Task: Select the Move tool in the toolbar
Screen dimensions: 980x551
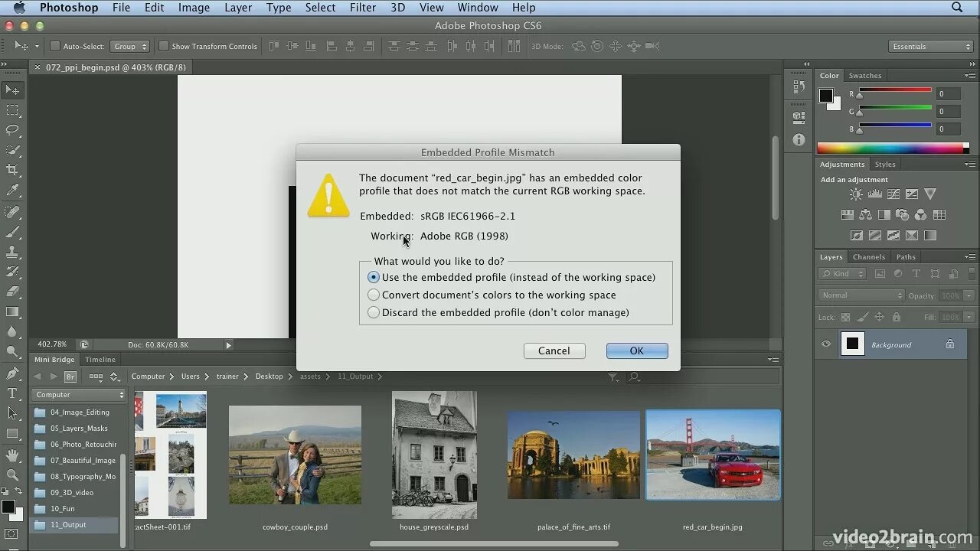Action: tap(13, 90)
